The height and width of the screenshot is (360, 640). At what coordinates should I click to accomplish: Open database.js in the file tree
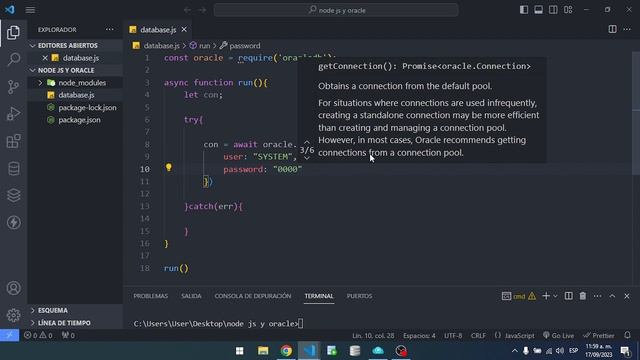click(x=76, y=95)
